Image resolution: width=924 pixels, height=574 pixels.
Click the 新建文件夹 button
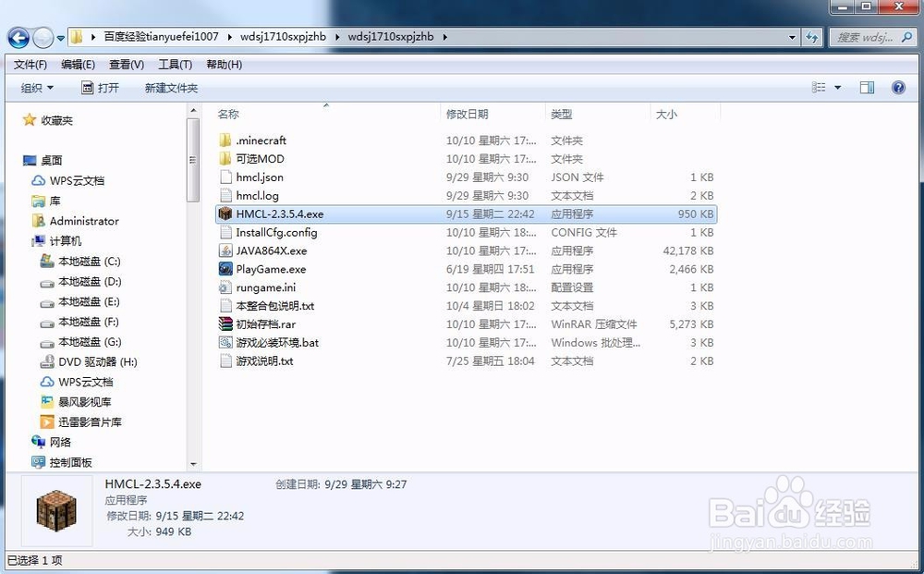[172, 88]
